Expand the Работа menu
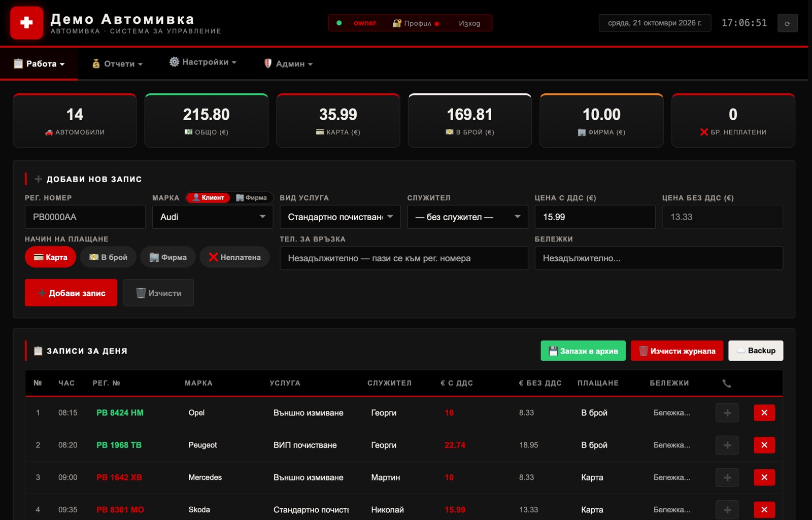The image size is (812, 520). (39, 64)
